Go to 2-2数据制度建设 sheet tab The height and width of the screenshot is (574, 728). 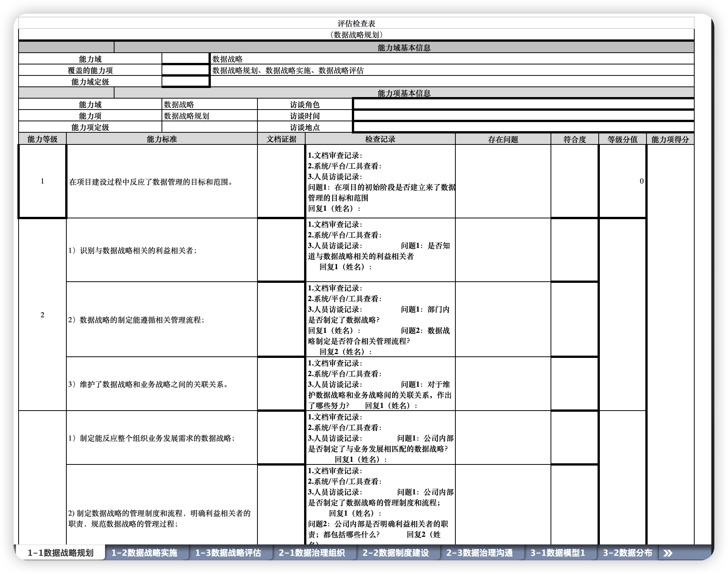tap(395, 553)
